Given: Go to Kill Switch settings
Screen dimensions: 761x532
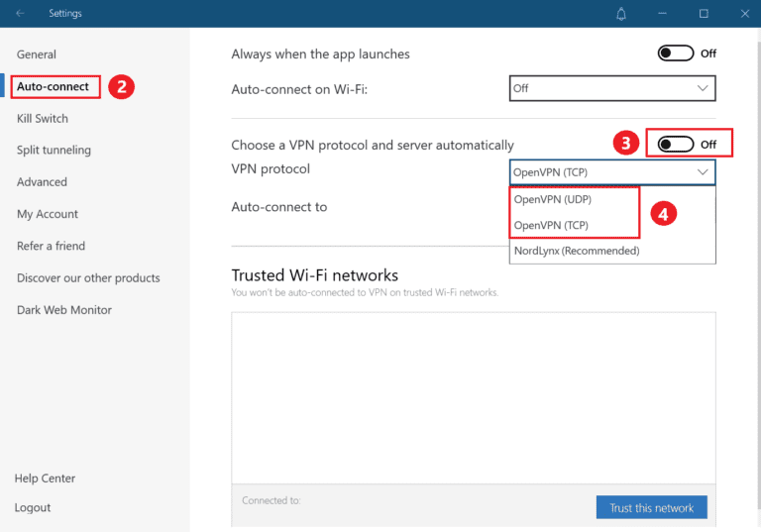Looking at the screenshot, I should point(43,119).
